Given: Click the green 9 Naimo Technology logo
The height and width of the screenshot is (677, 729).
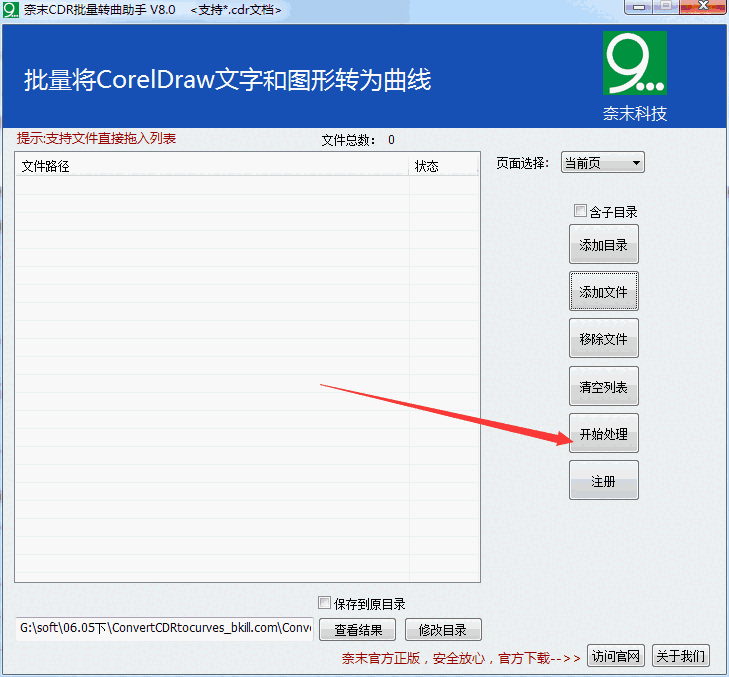Looking at the screenshot, I should tap(635, 63).
